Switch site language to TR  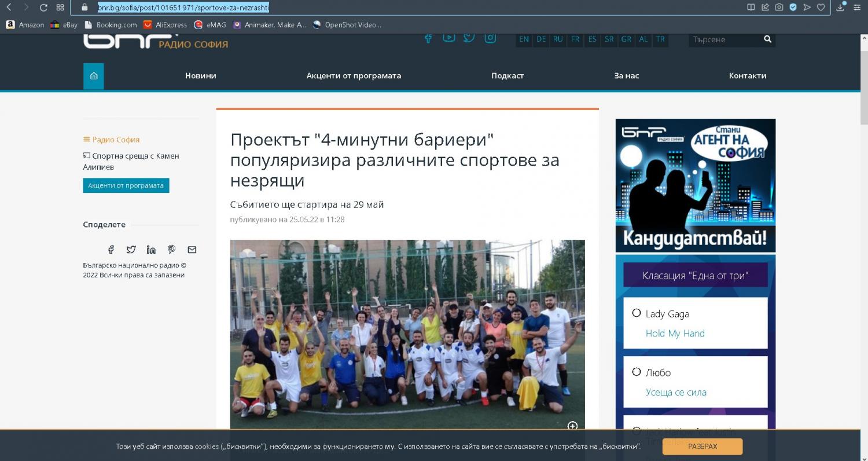point(660,39)
